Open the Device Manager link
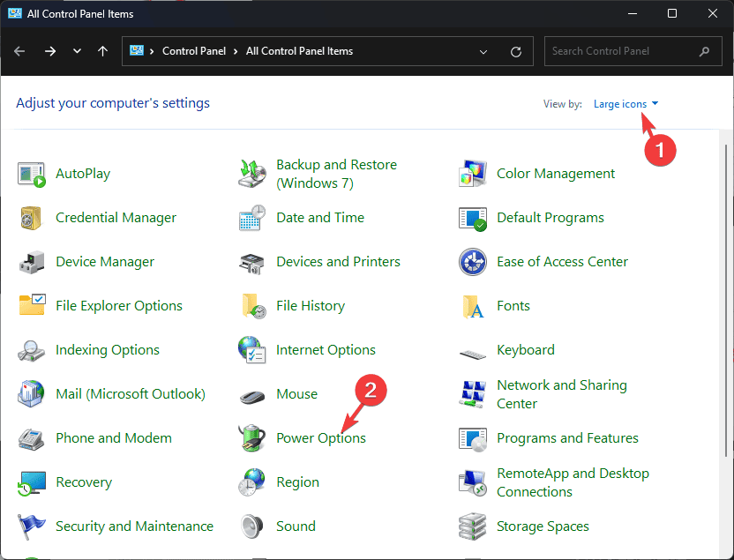This screenshot has width=734, height=560. coord(105,262)
